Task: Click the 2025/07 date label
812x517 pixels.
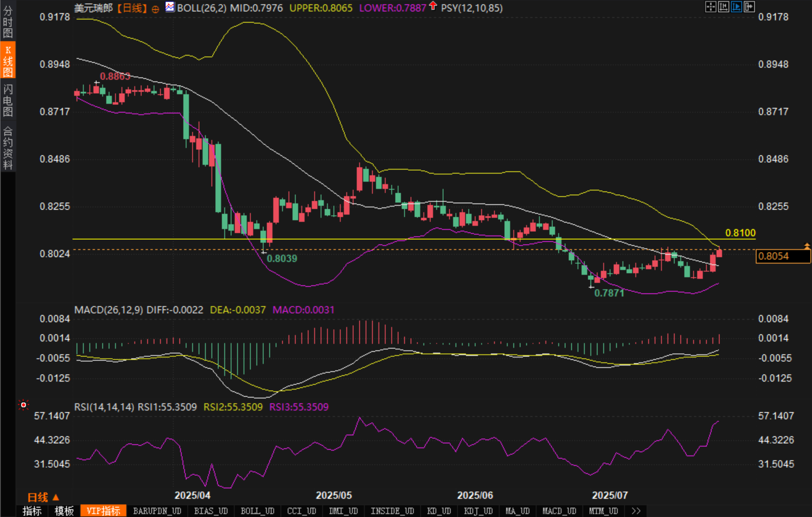Action: (x=610, y=496)
